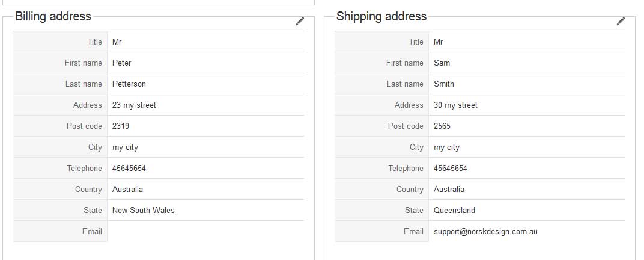Click the shipping address 30 my street

point(455,105)
